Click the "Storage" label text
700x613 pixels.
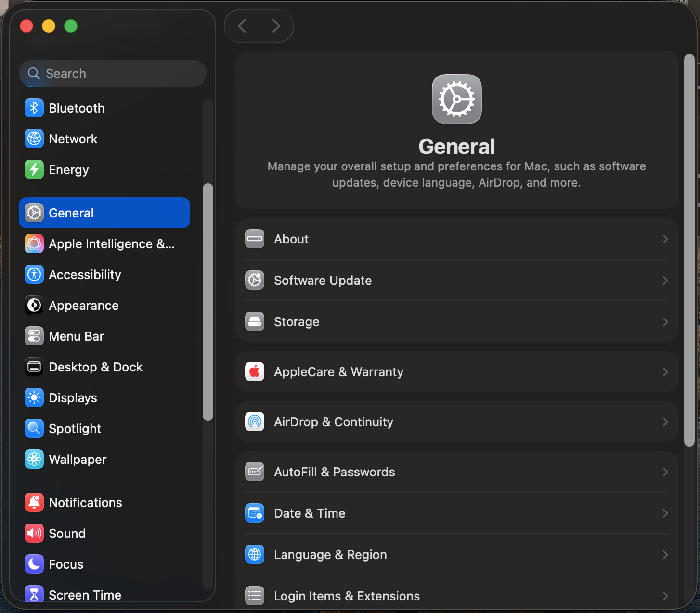297,322
